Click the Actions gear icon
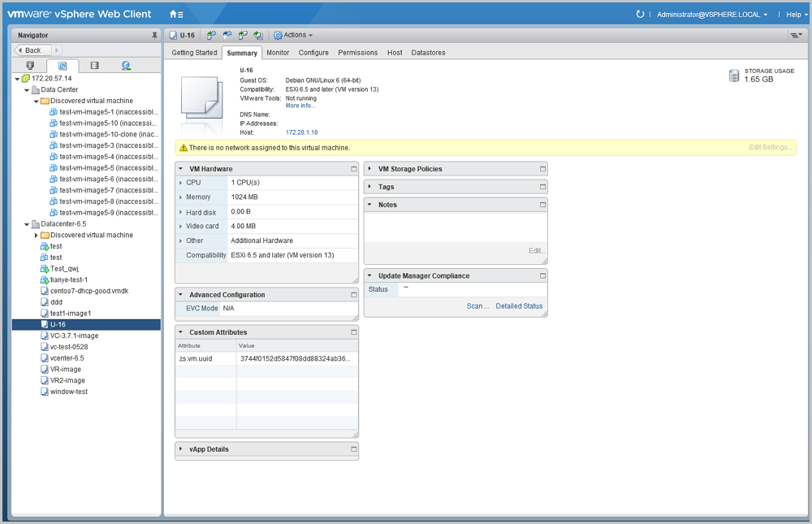 (278, 36)
